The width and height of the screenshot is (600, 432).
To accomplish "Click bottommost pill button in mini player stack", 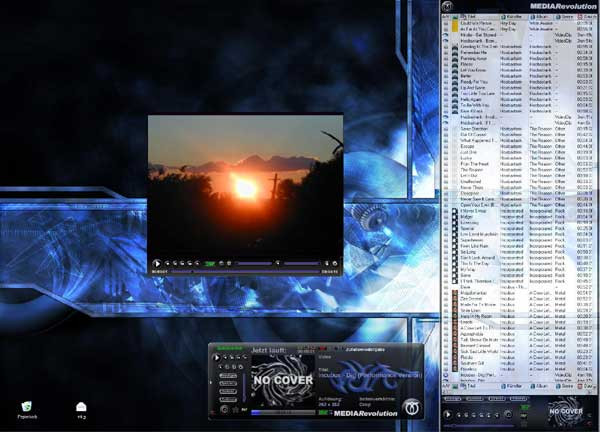I will [228, 399].
